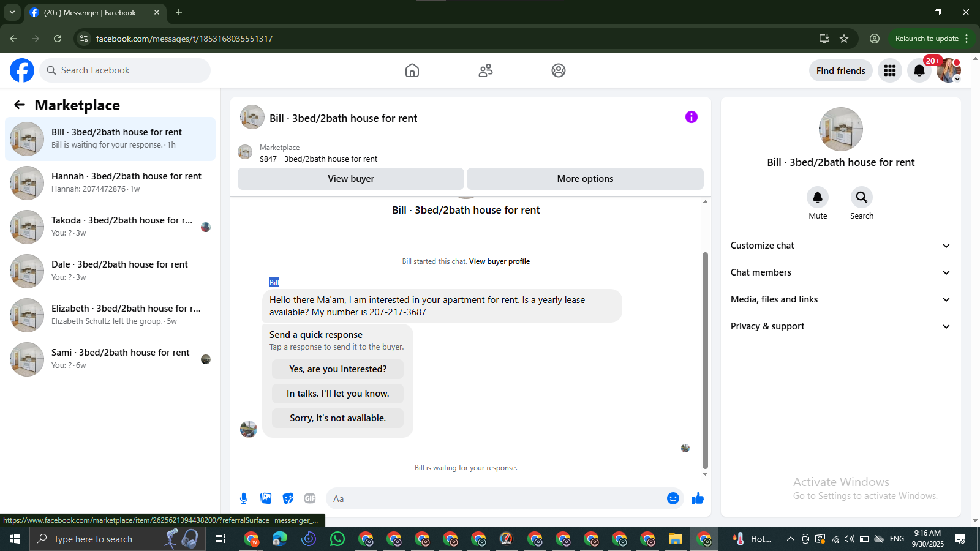Open Takoda's 3bed/2bath conversation
Screen dimensions: 980x551
pyautogui.click(x=110, y=227)
